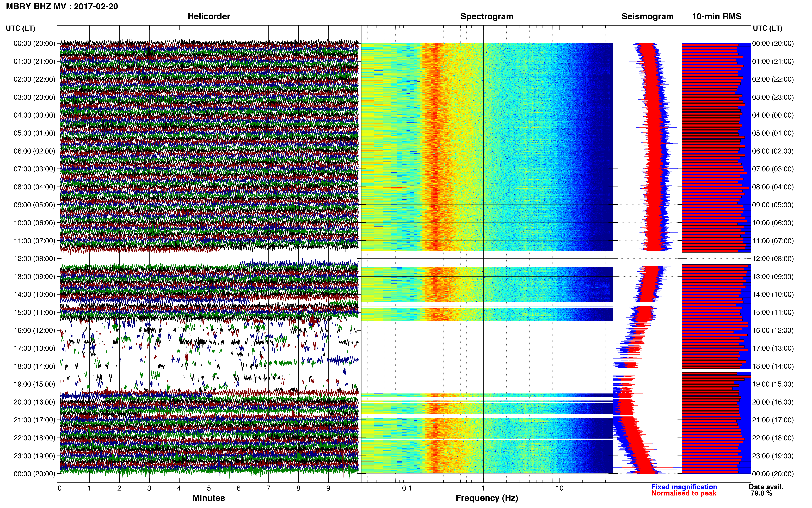Click the 'Data avail.' label
Image resolution: width=812 pixels, height=508 pixels.
(766, 487)
